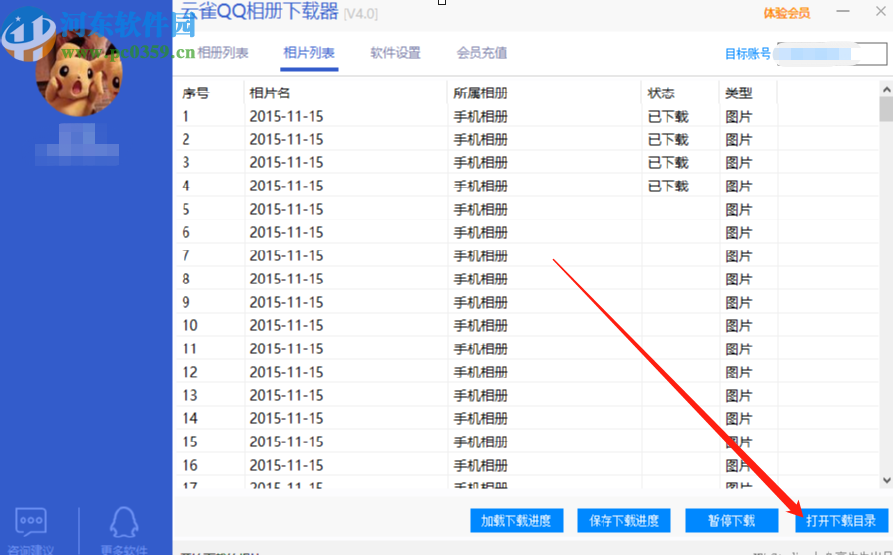Select row number 16

[190, 466]
